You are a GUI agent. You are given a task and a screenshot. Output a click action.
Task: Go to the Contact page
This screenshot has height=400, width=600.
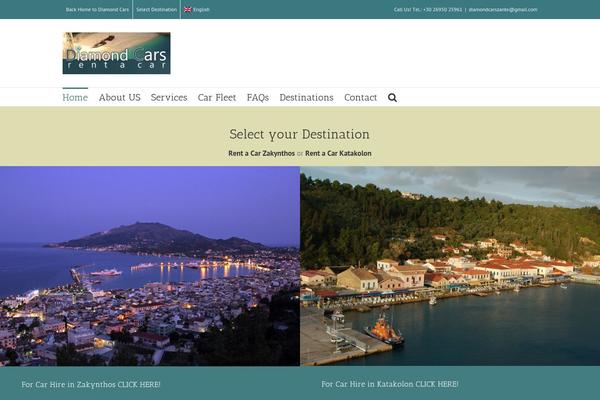(x=360, y=98)
